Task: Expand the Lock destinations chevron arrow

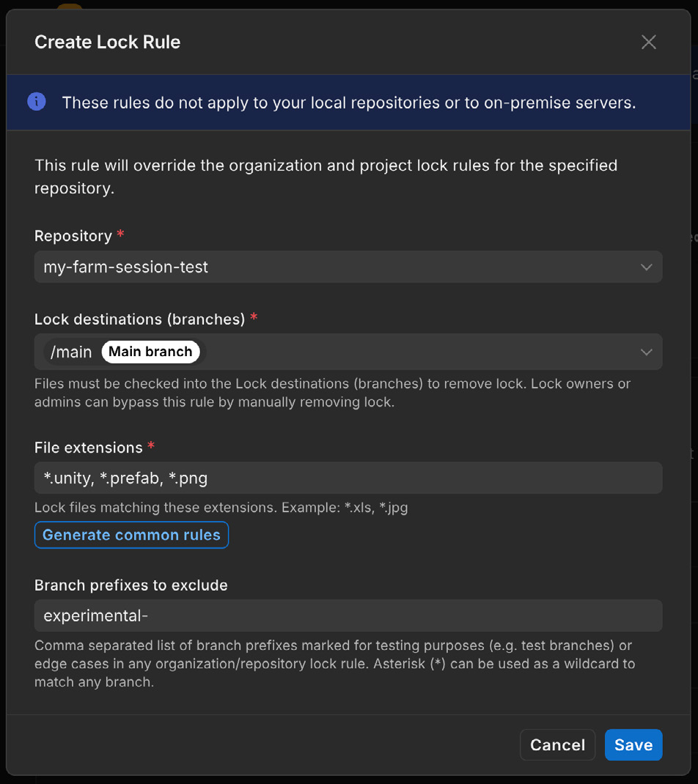Action: click(647, 352)
